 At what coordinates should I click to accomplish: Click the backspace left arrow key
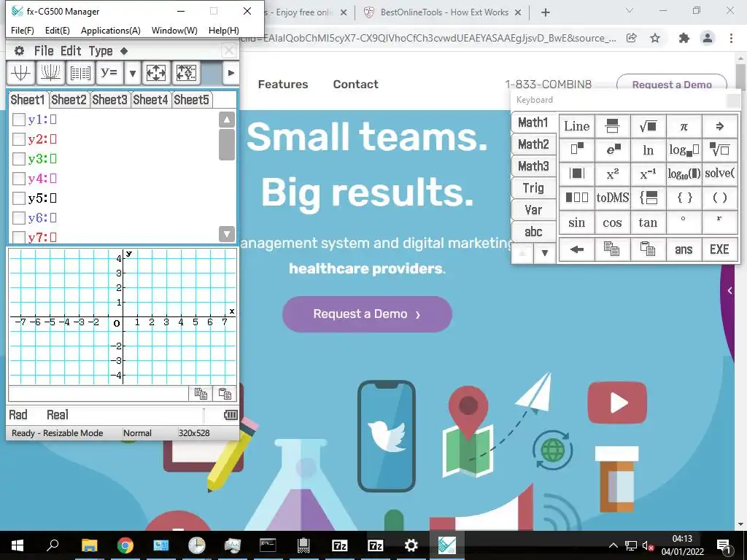[x=576, y=249]
